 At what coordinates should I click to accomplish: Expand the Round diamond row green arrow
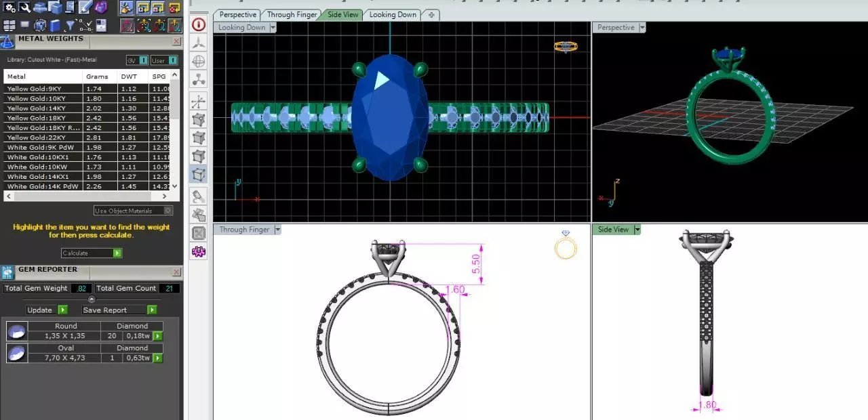point(157,335)
